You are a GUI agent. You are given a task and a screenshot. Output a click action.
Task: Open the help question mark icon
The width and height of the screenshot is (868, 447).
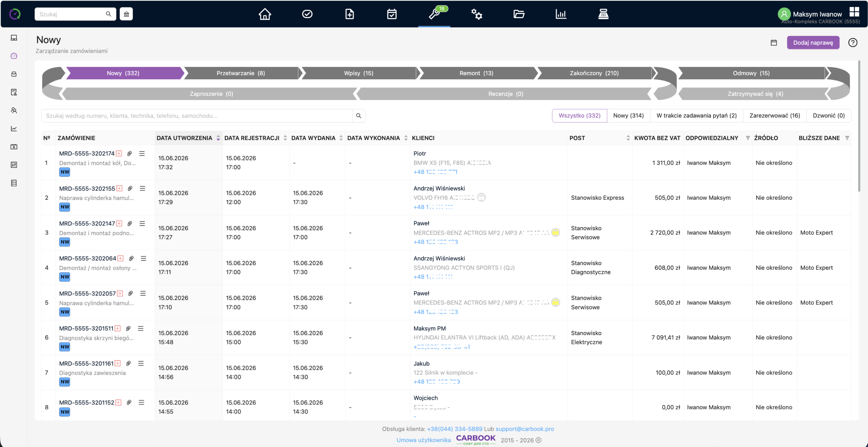pos(853,43)
